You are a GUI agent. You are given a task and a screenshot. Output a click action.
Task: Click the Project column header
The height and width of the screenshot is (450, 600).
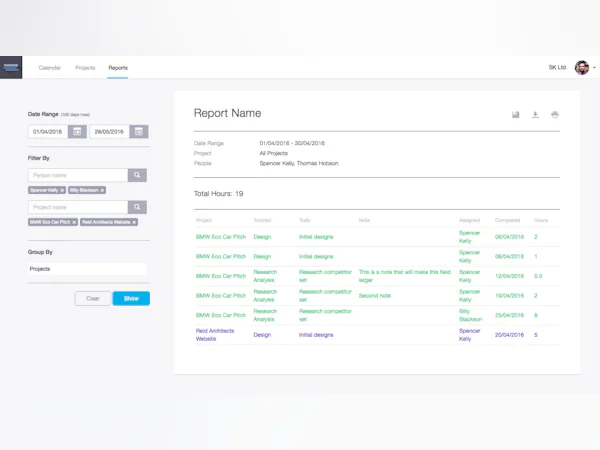(204, 220)
